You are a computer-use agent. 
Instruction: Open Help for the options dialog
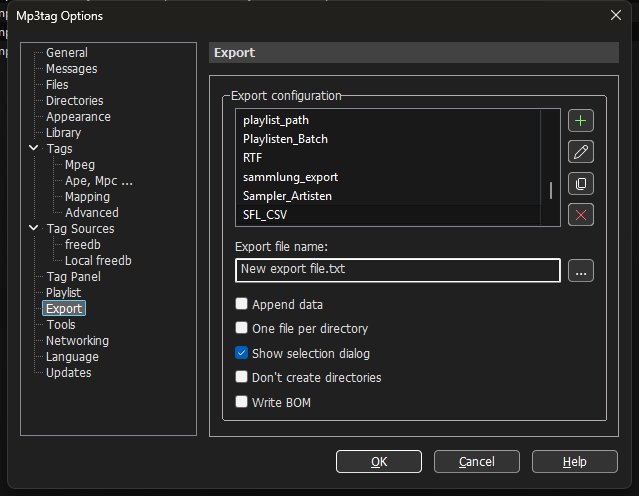tap(575, 461)
